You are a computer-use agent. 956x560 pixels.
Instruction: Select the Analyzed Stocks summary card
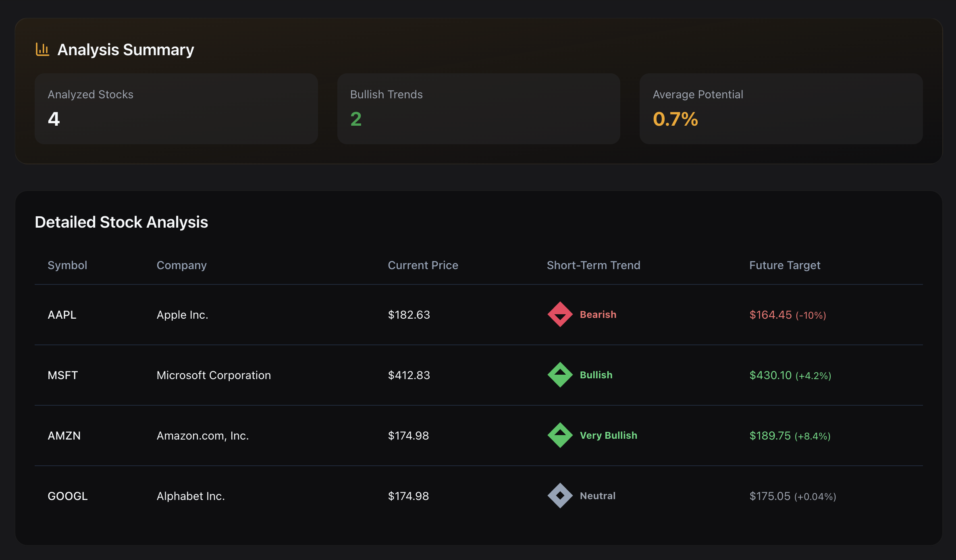[x=176, y=108]
